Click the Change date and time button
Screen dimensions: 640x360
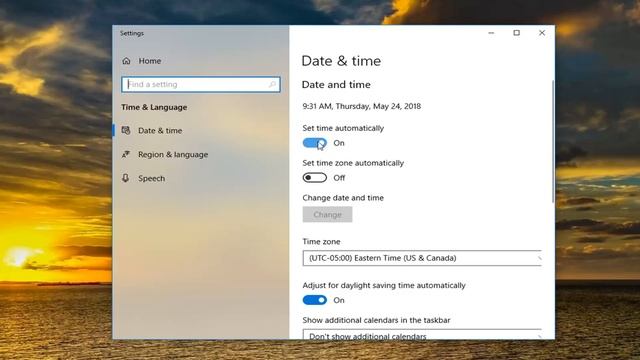[x=327, y=214]
